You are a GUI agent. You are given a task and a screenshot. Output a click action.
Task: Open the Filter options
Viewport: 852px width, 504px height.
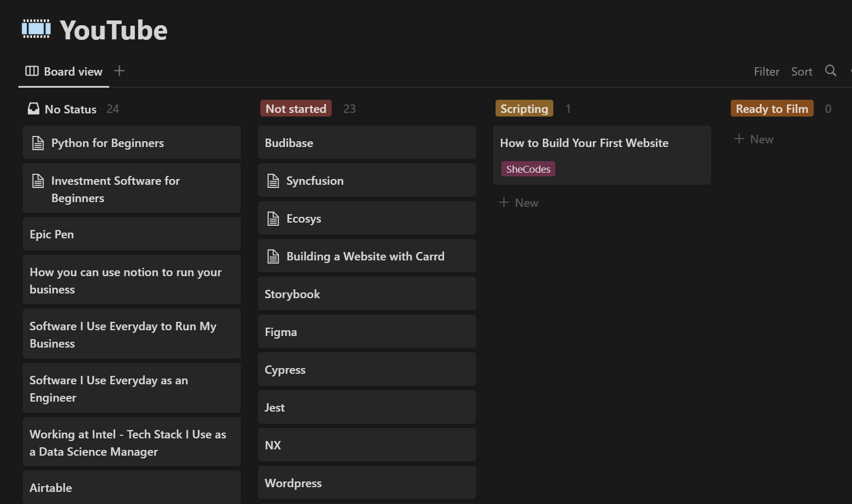point(766,71)
